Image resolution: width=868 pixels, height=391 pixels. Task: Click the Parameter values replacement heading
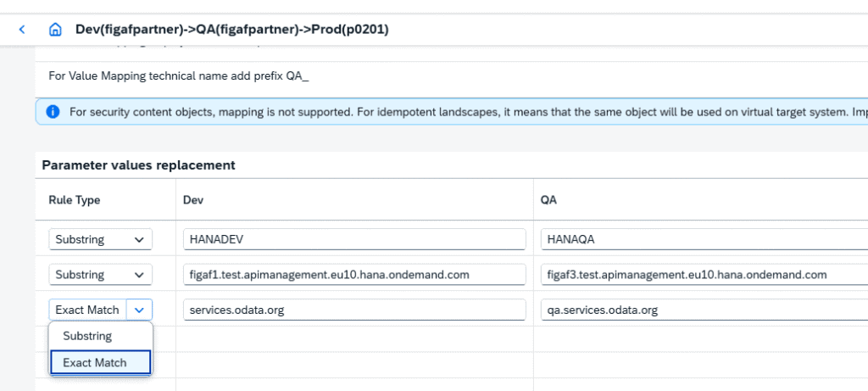pos(138,165)
